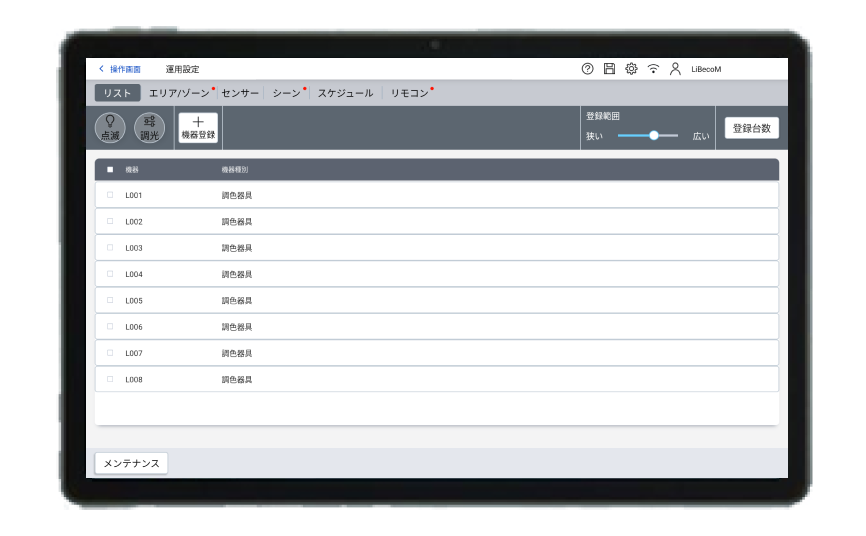The height and width of the screenshot is (536, 866).
Task: Open the メンテナンス button
Action: click(x=131, y=463)
